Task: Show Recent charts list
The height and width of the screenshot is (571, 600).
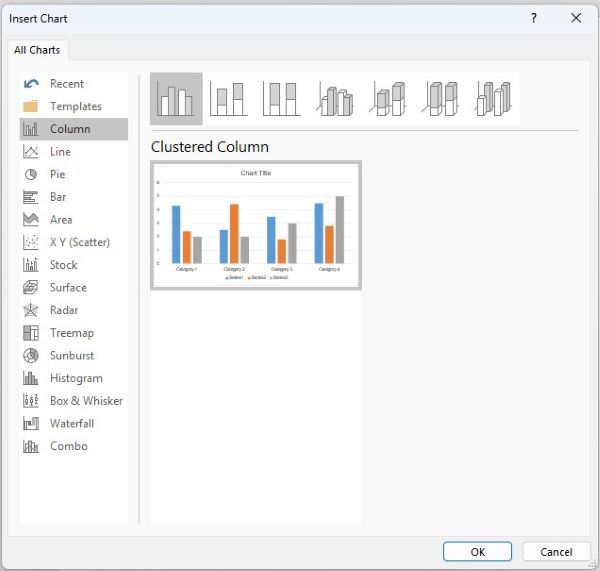Action: click(67, 84)
